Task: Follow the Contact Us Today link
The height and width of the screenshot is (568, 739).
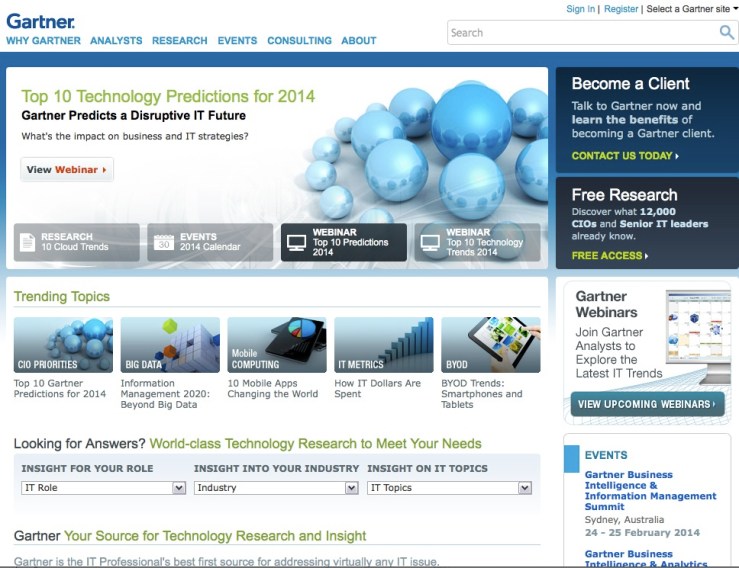Action: click(x=625, y=156)
